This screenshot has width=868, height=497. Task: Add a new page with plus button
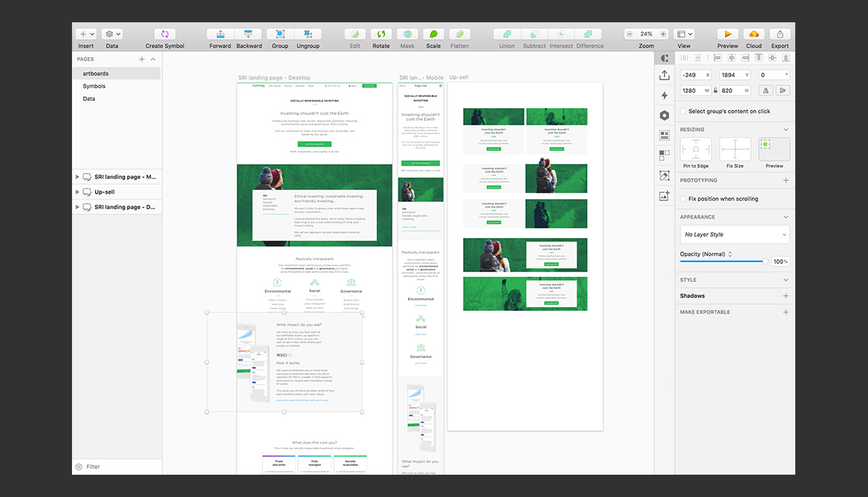(x=142, y=59)
